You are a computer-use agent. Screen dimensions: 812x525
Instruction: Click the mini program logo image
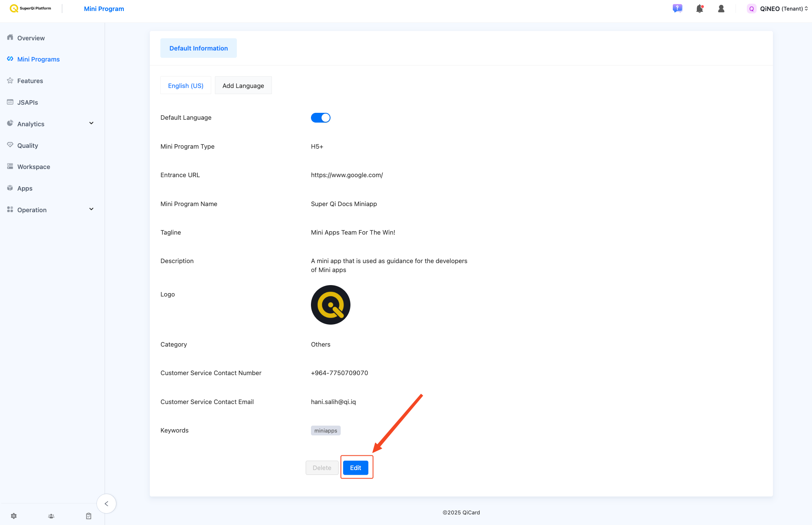click(x=330, y=305)
